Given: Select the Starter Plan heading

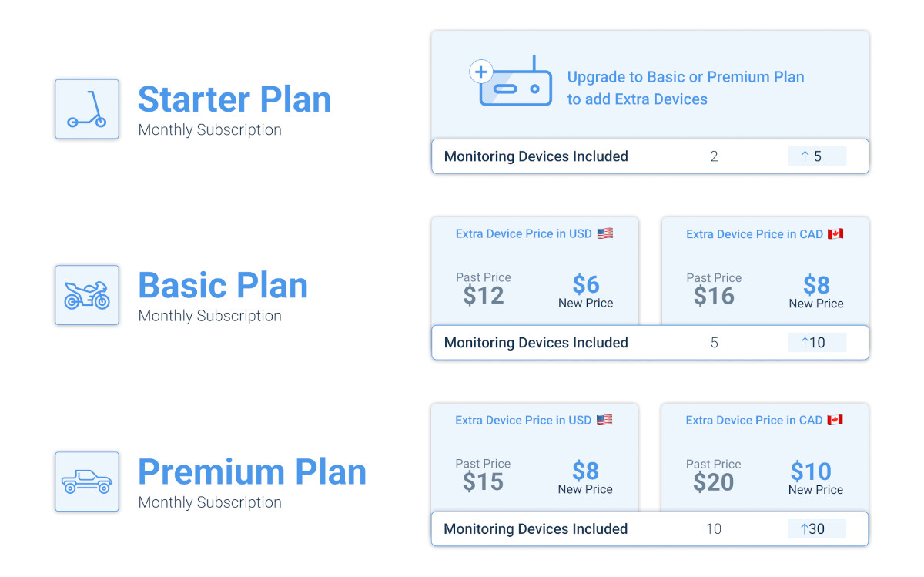Looking at the screenshot, I should tap(234, 99).
